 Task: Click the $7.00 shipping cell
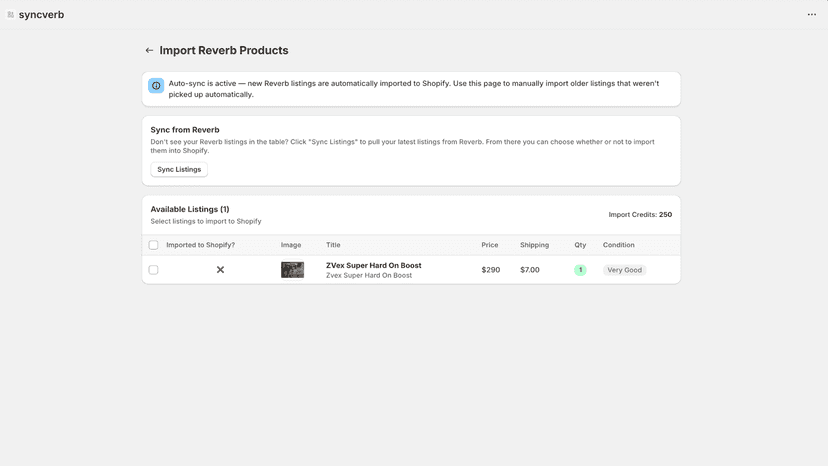point(530,269)
